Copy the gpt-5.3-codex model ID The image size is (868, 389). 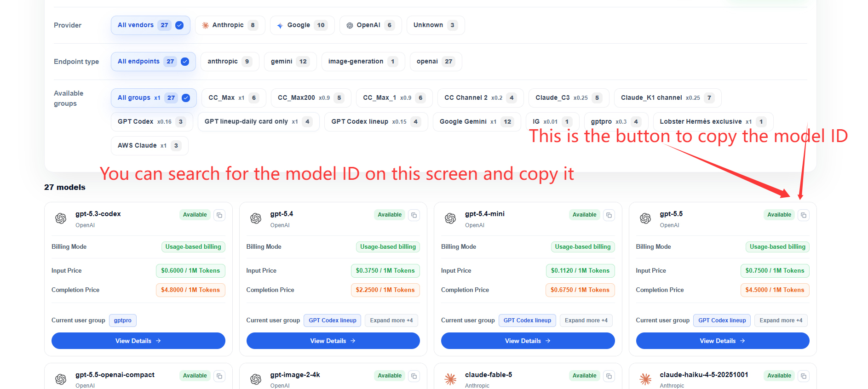tap(219, 215)
